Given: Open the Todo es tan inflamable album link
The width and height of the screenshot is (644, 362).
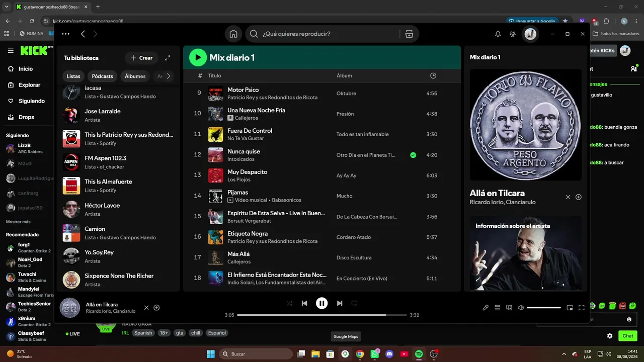Looking at the screenshot, I should [362, 134].
